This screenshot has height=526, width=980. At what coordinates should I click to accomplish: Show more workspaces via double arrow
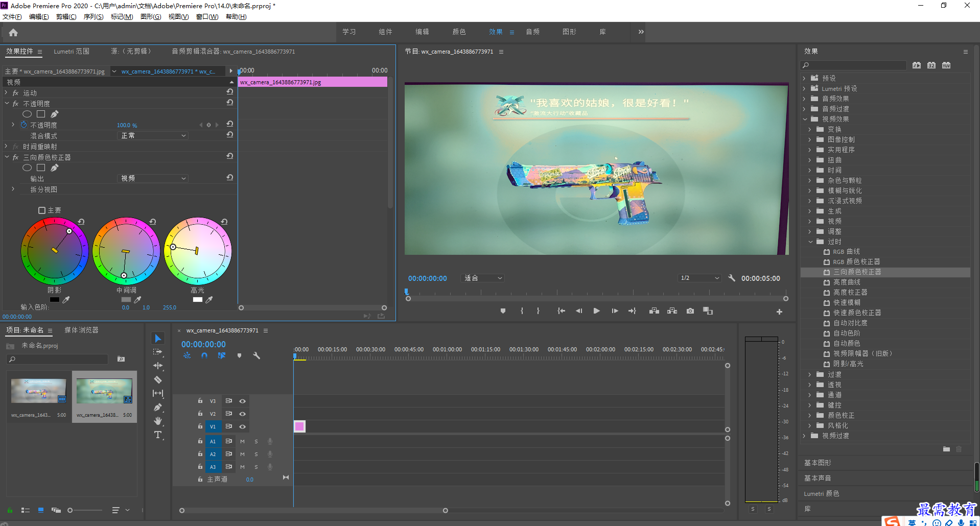pos(641,32)
